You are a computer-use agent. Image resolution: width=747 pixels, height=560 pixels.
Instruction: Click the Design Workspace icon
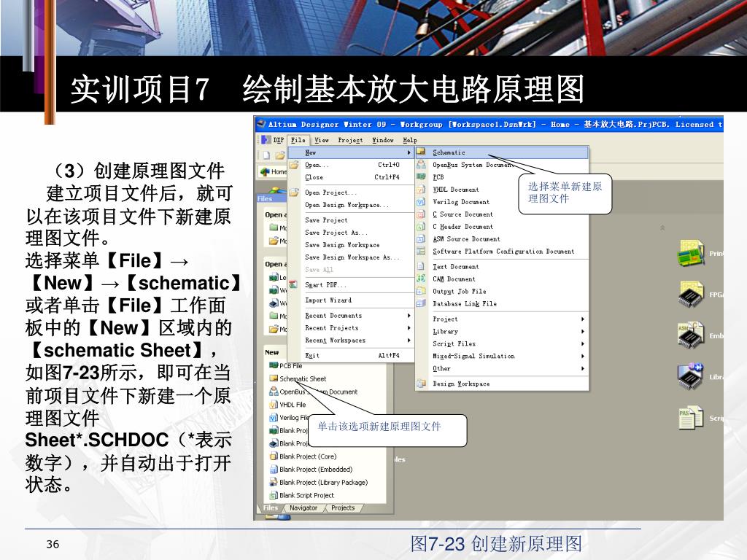click(x=421, y=384)
